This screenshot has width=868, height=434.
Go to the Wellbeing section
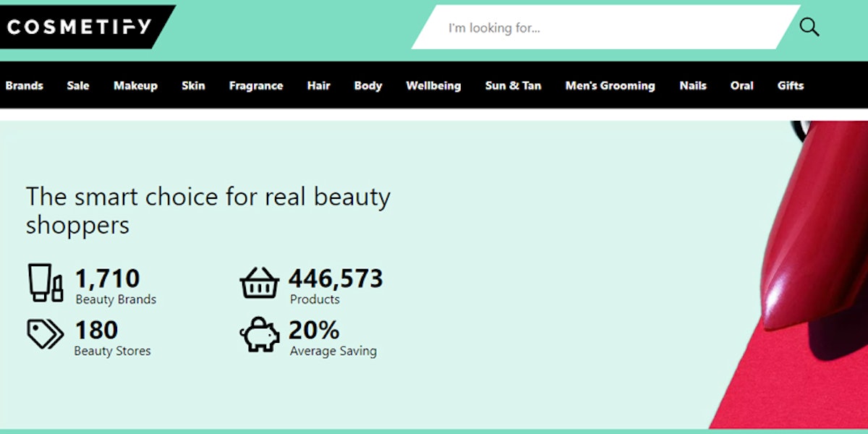(434, 85)
